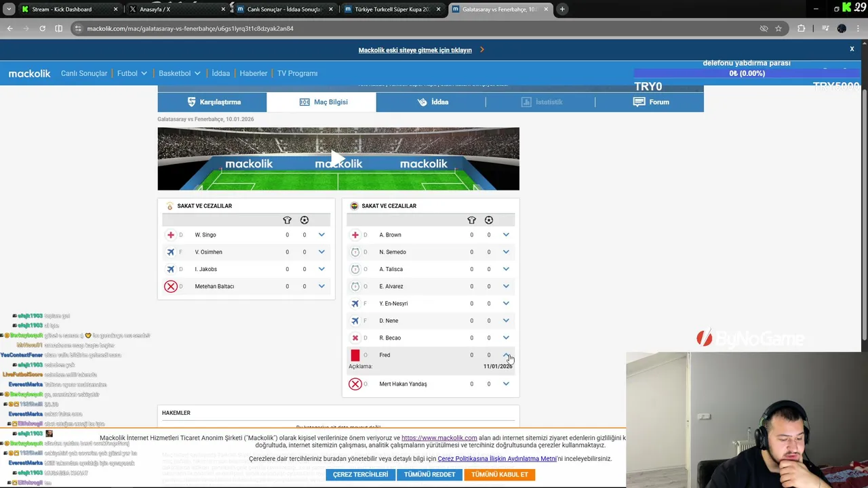The height and width of the screenshot is (488, 868).
Task: Collapse the Fred details row
Action: point(506,355)
